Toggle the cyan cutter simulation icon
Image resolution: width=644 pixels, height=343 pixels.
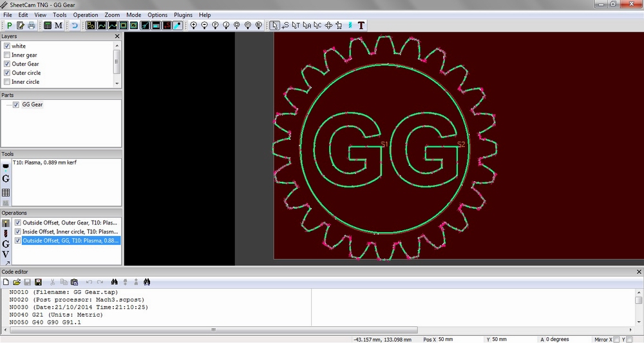point(178,26)
